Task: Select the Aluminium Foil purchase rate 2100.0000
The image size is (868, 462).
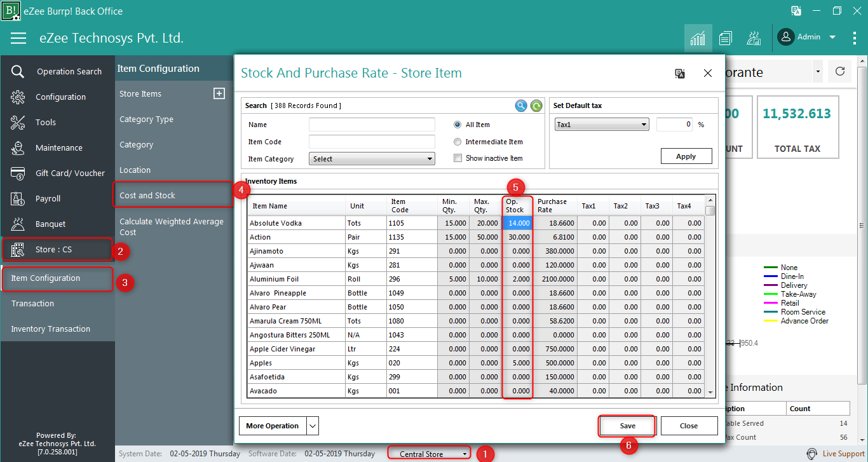Action: coord(555,279)
